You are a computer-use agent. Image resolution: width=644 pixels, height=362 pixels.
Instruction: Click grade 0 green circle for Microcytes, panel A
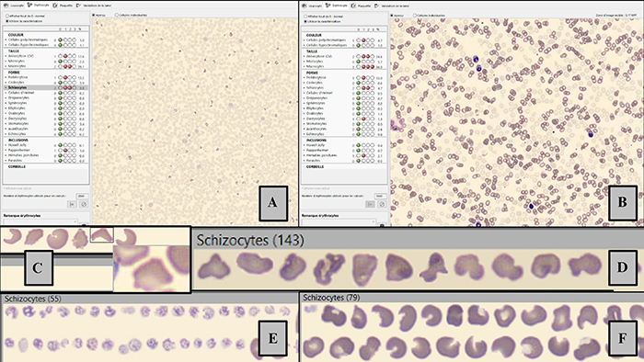(61, 61)
